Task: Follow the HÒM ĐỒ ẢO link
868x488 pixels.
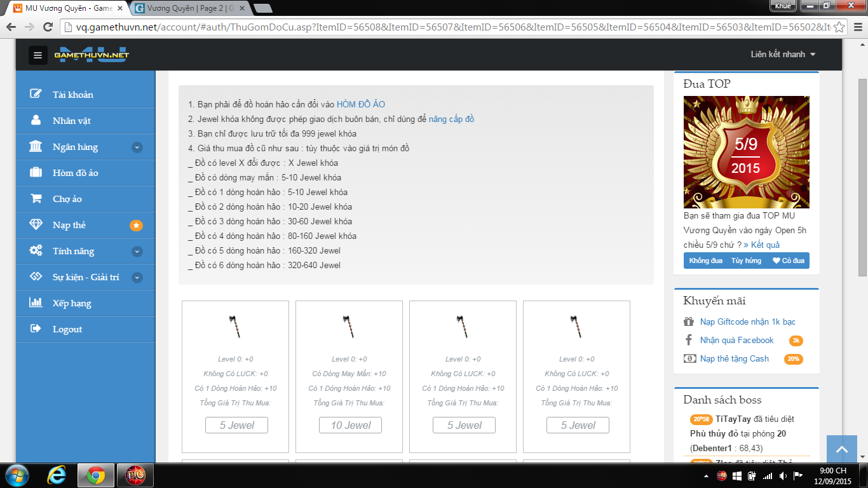Action: coord(360,105)
